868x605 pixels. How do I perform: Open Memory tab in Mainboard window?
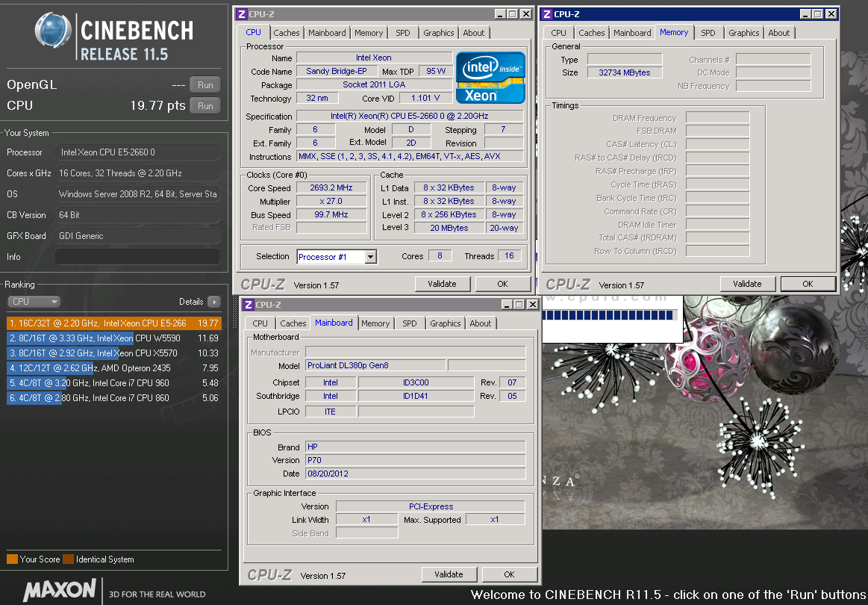(x=375, y=323)
